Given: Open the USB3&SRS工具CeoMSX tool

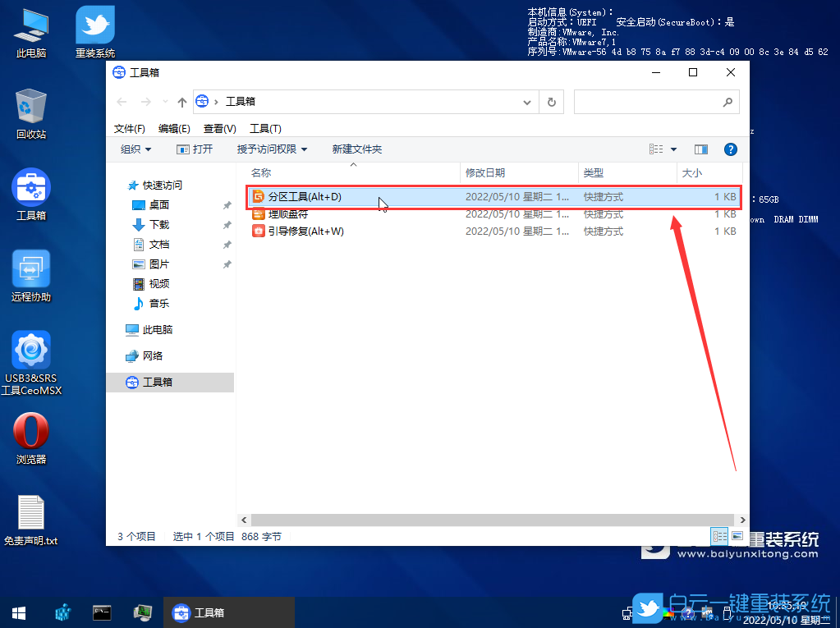Looking at the screenshot, I should [x=30, y=349].
